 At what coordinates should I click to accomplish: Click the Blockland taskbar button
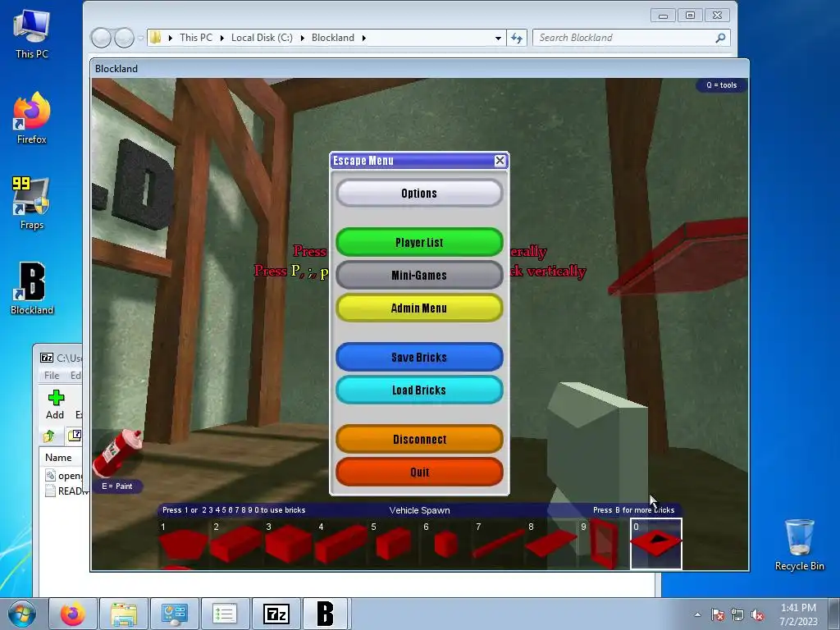(326, 614)
